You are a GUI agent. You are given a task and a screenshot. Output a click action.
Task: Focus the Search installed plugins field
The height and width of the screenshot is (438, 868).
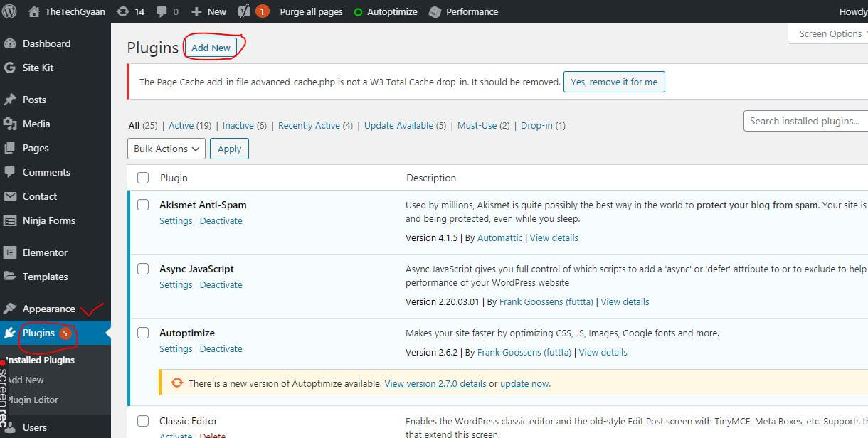coord(805,121)
